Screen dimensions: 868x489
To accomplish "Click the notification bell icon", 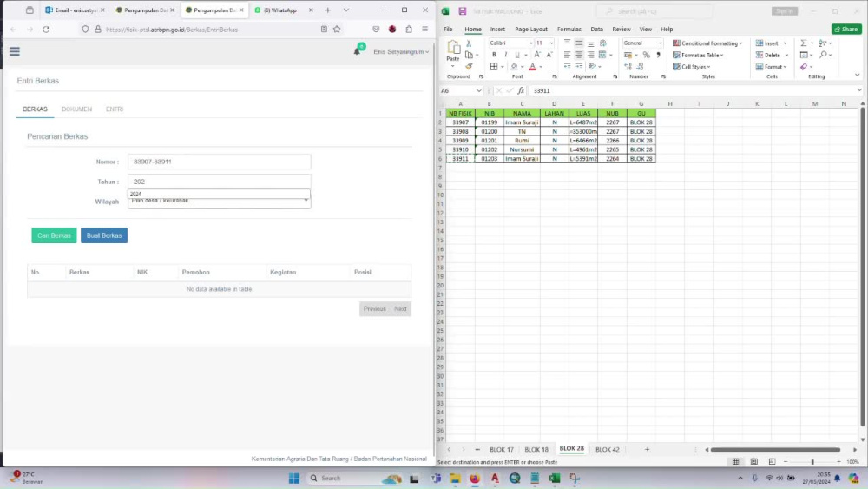I will (x=357, y=51).
